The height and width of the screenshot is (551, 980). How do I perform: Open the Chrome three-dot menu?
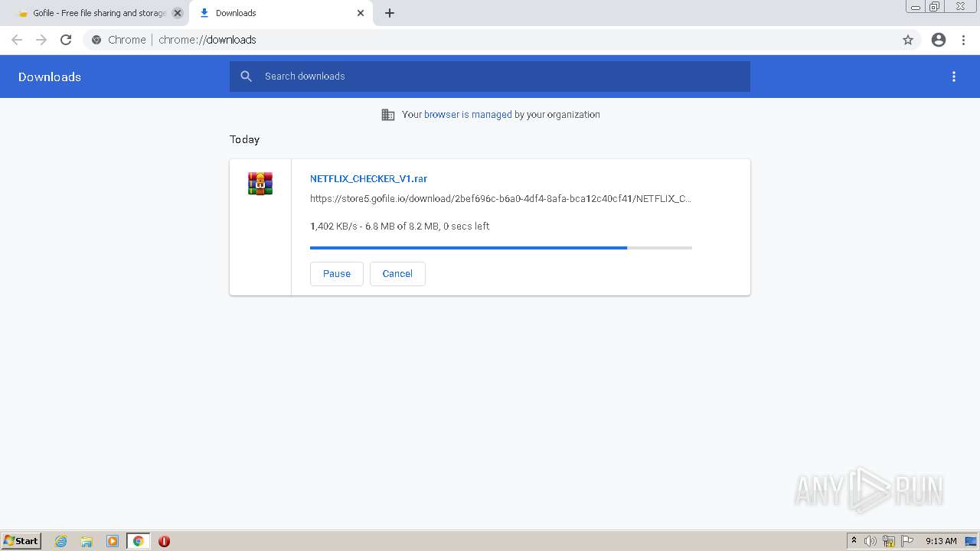[964, 40]
